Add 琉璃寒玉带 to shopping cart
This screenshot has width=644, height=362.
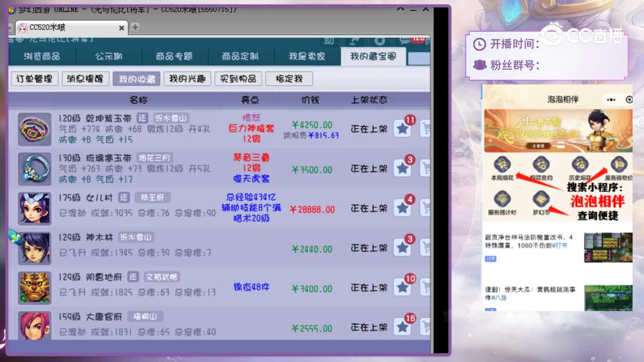[425, 168]
